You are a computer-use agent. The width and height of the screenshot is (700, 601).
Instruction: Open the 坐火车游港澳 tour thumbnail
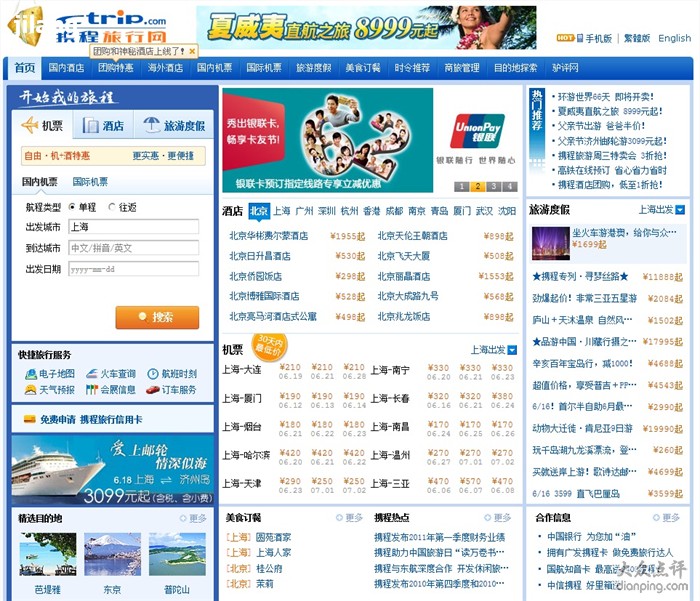[551, 243]
